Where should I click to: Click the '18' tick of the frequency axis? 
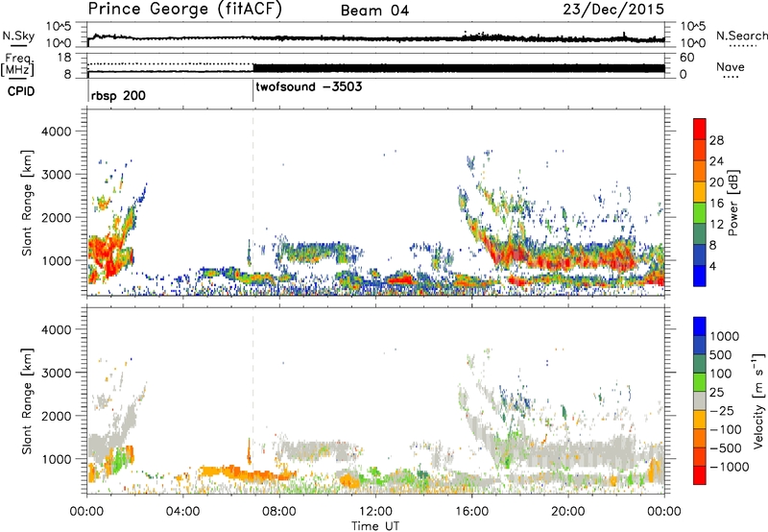[x=64, y=58]
